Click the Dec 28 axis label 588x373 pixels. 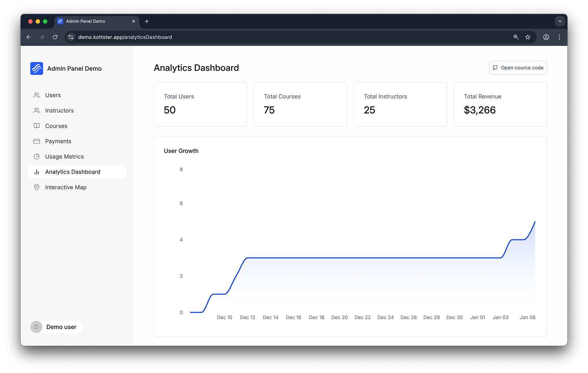[431, 317]
